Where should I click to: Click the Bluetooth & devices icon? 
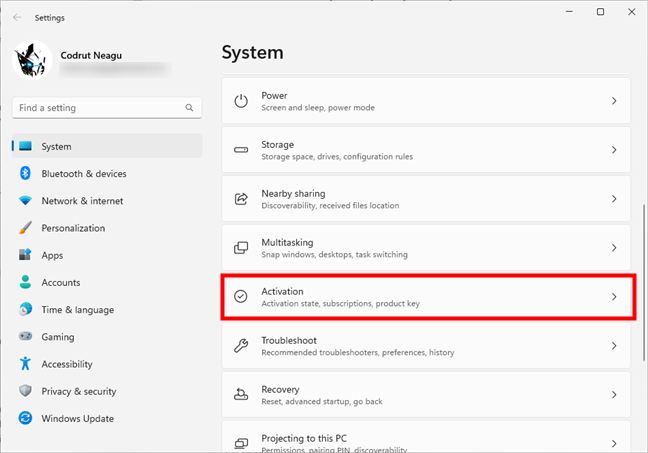click(25, 174)
